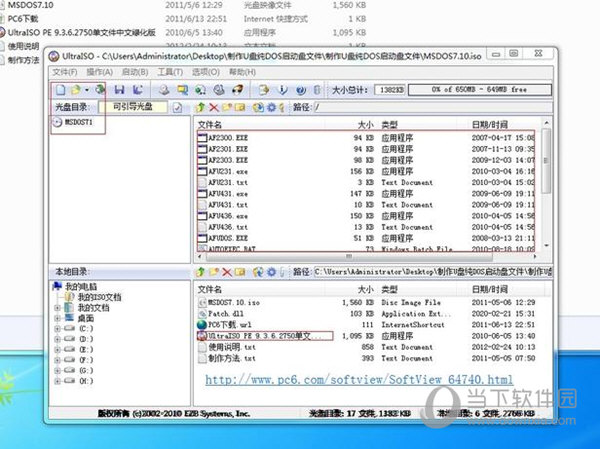This screenshot has width=600, height=449.
Task: Open the 选项(O) menu
Action: point(206,72)
